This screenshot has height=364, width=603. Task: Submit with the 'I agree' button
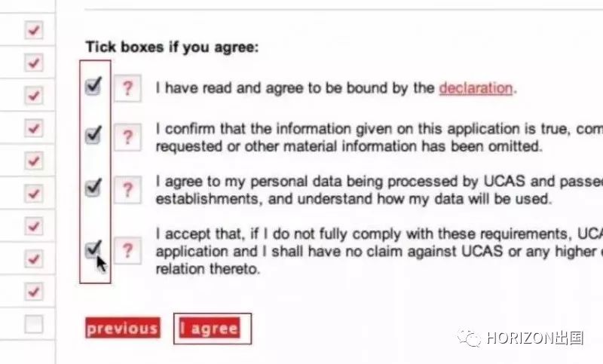click(210, 328)
